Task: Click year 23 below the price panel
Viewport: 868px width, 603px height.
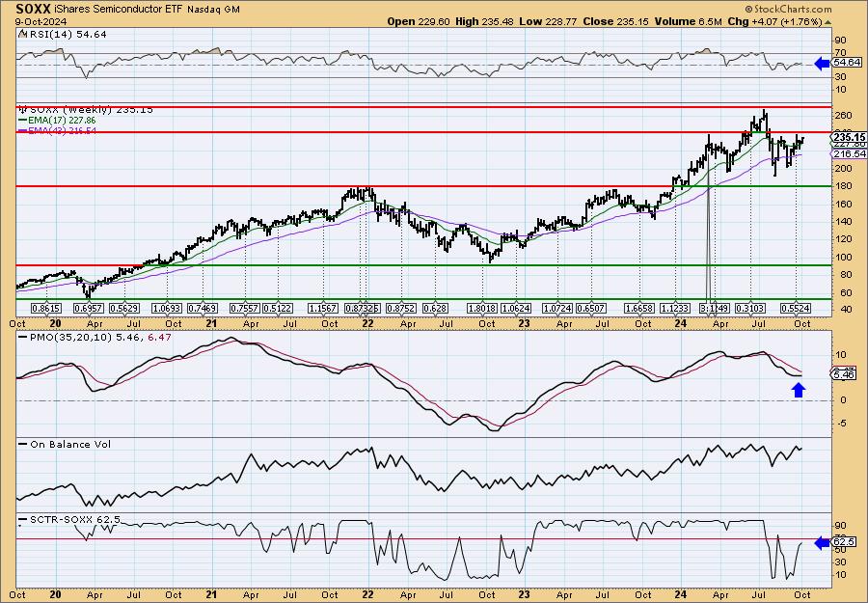Action: tap(525, 323)
